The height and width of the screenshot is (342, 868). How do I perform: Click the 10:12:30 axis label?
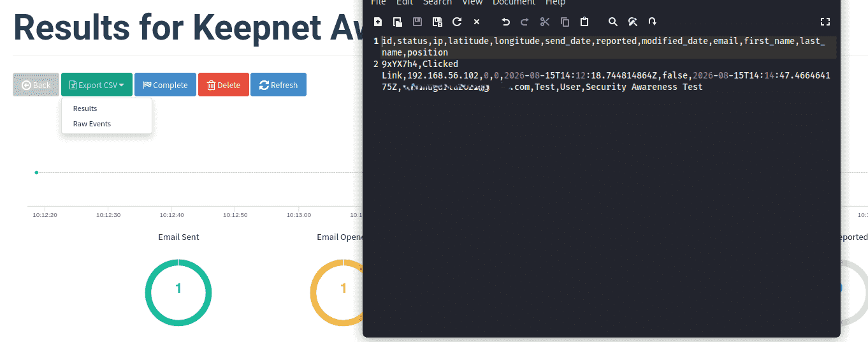(108, 215)
